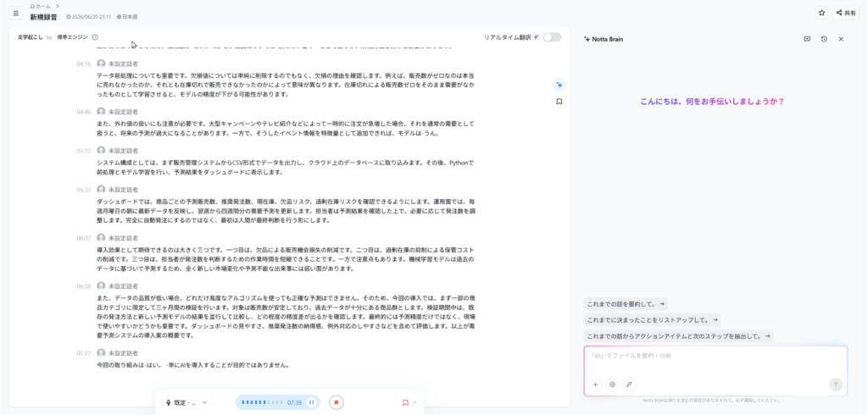Jump to timestamp 06:38
This screenshot has width=868, height=415.
(84, 286)
